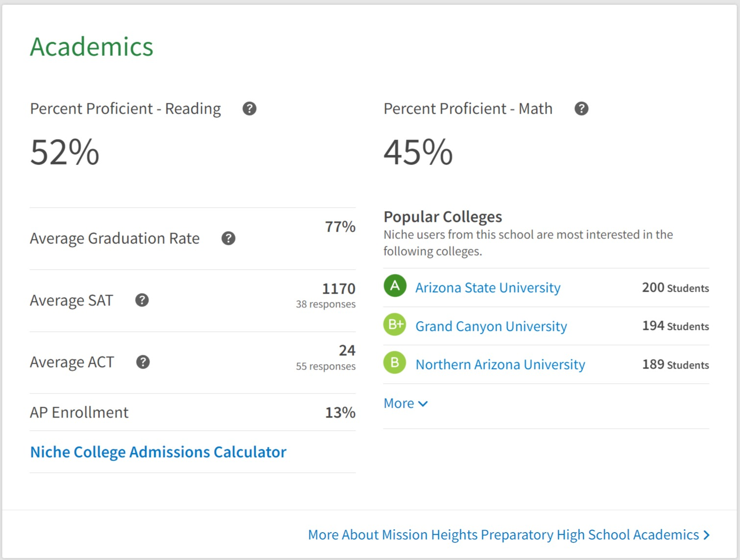This screenshot has height=560, width=740.
Task: Open the Average Graduation Rate help tooltip
Action: [228, 238]
